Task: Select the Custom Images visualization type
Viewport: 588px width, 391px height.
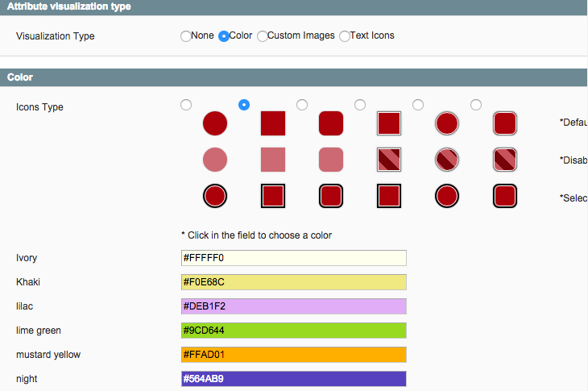Action: point(262,36)
